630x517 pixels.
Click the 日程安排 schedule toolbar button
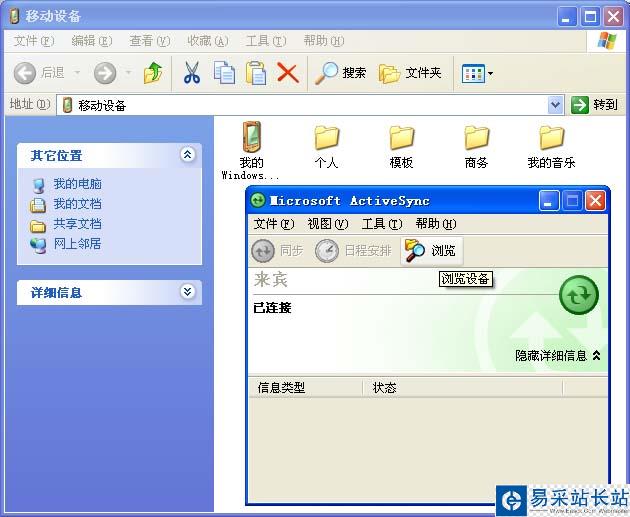pos(353,251)
